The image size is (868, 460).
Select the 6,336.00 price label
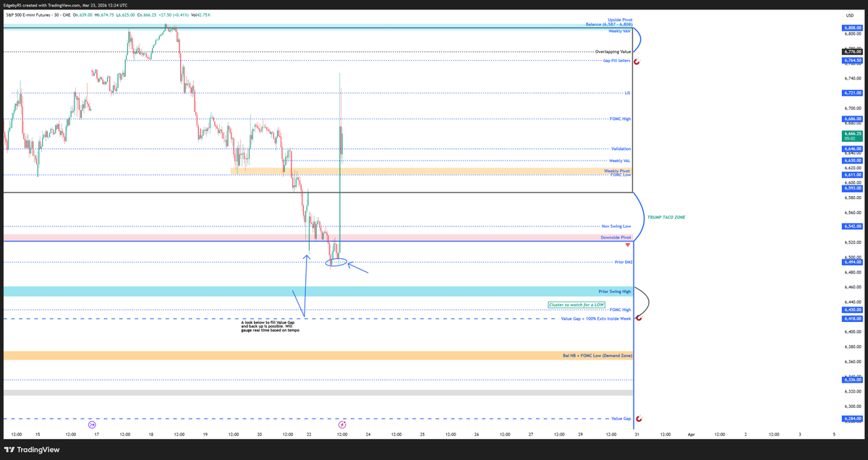tap(851, 380)
